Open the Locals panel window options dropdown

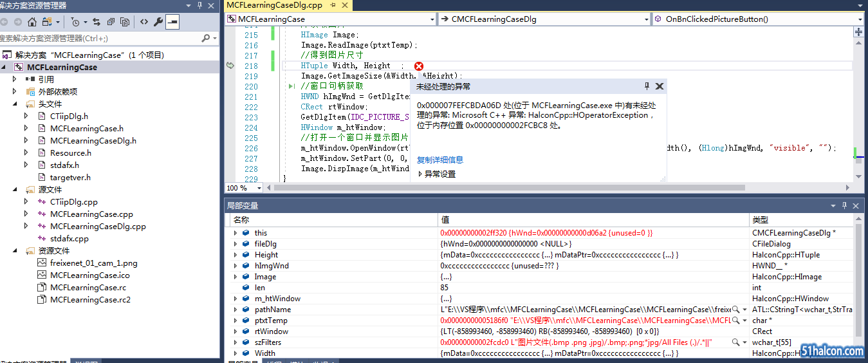[833, 206]
